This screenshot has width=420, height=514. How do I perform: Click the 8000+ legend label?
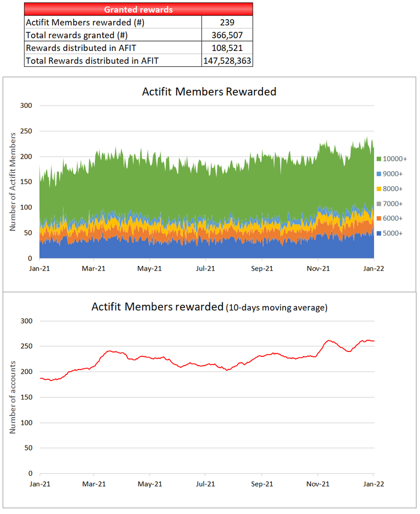point(393,189)
